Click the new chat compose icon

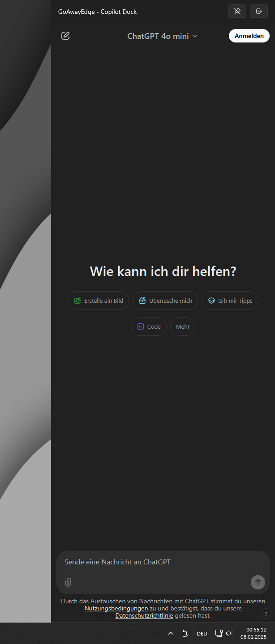(x=65, y=36)
